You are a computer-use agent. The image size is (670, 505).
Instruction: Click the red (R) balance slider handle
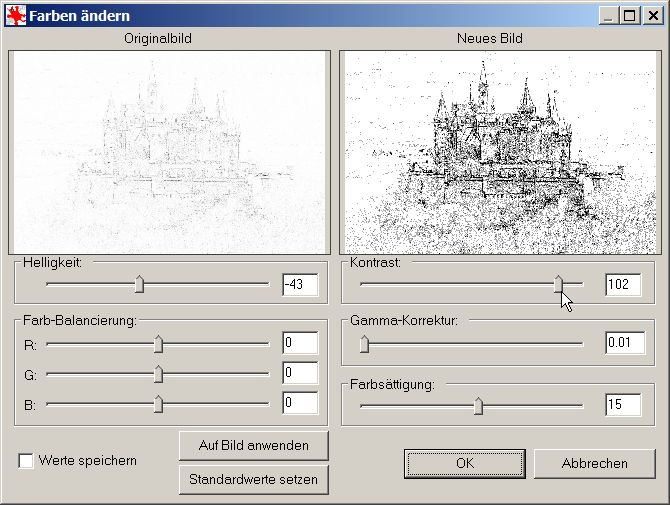[158, 344]
